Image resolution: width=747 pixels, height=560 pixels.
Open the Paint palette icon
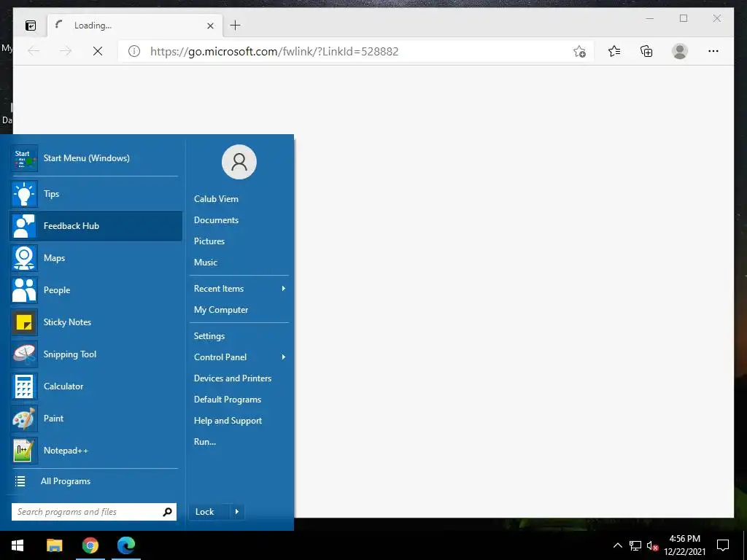[x=24, y=419]
